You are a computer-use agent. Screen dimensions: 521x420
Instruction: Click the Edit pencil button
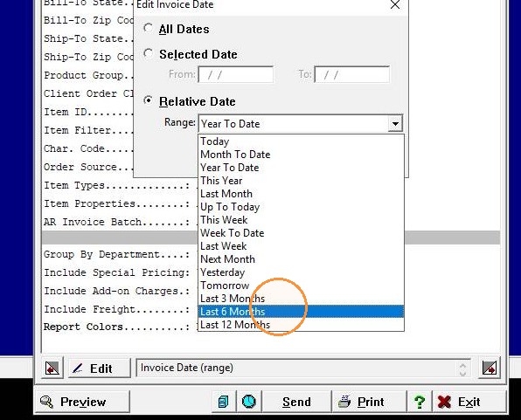click(x=100, y=368)
